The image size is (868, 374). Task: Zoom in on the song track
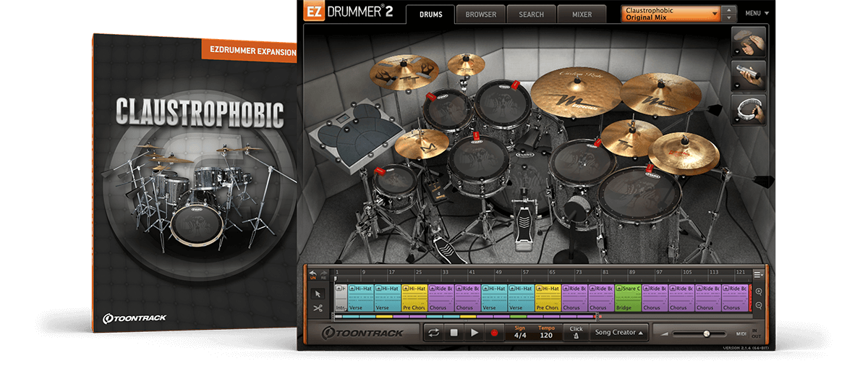[758, 292]
